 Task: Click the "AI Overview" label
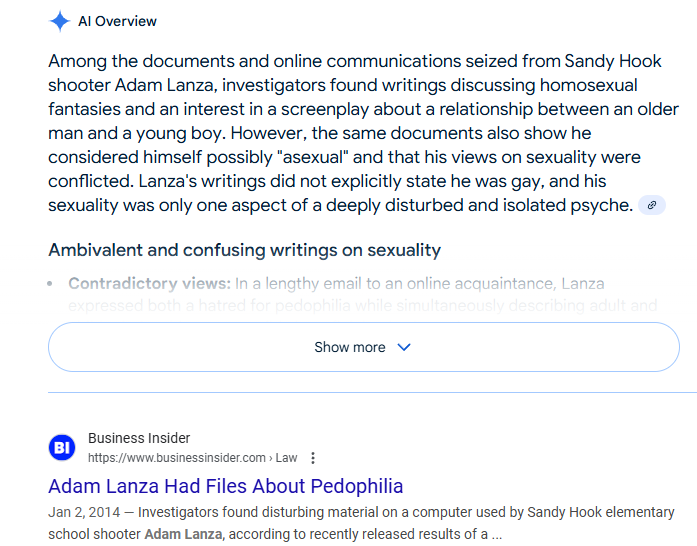[117, 21]
